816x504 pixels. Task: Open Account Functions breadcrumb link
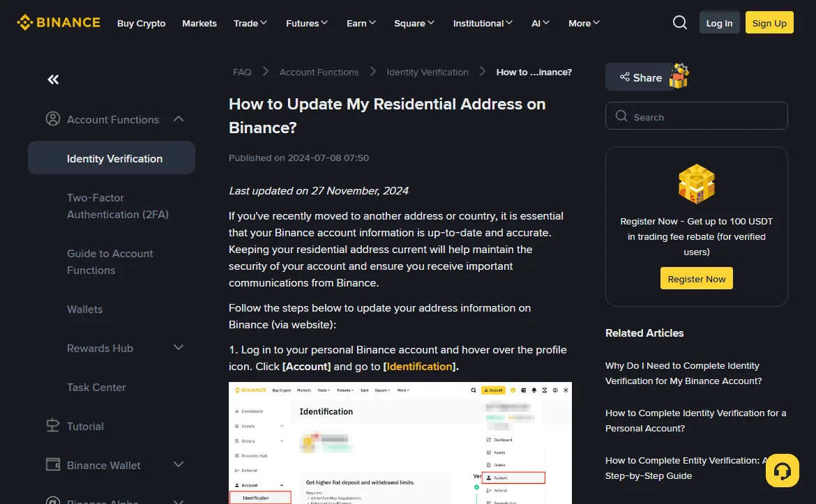319,72
